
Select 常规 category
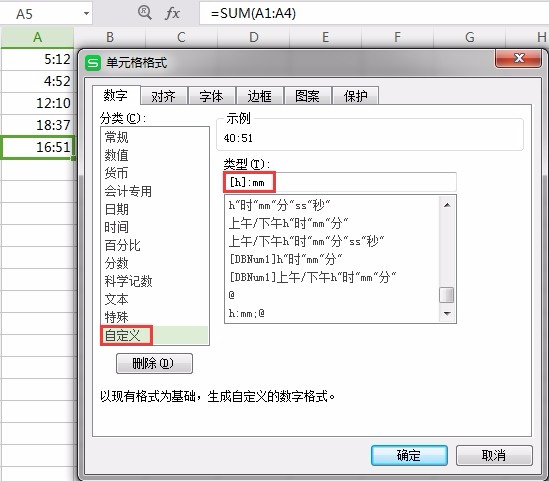pos(154,137)
